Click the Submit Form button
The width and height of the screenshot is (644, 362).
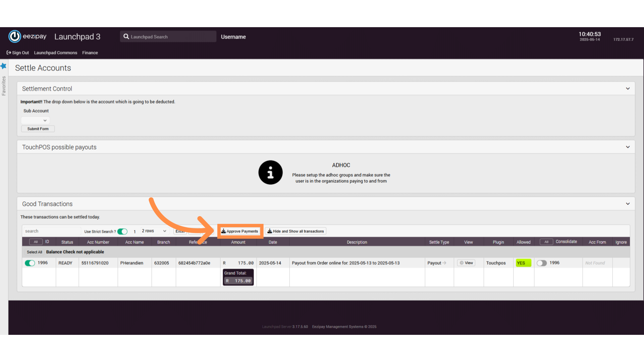coord(38,129)
